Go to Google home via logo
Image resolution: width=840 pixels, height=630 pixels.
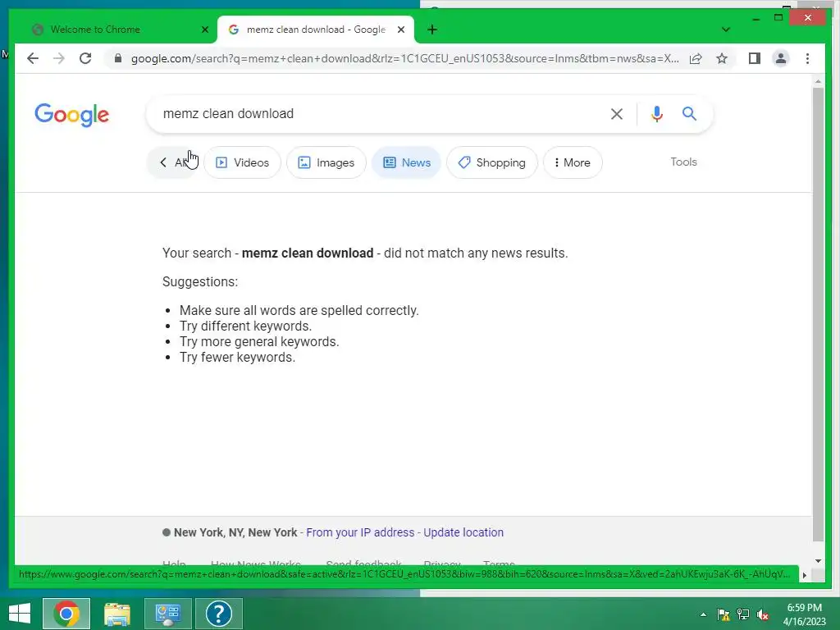(72, 115)
